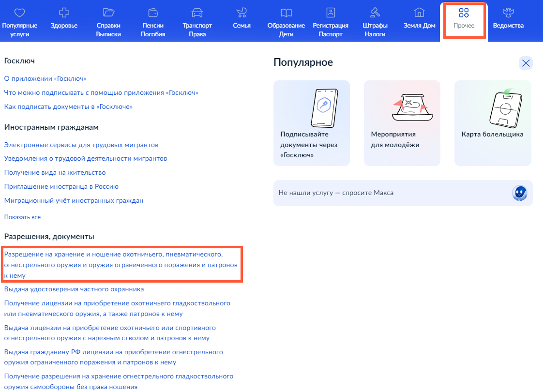Open link О приложении «Госключ»

coord(45,78)
